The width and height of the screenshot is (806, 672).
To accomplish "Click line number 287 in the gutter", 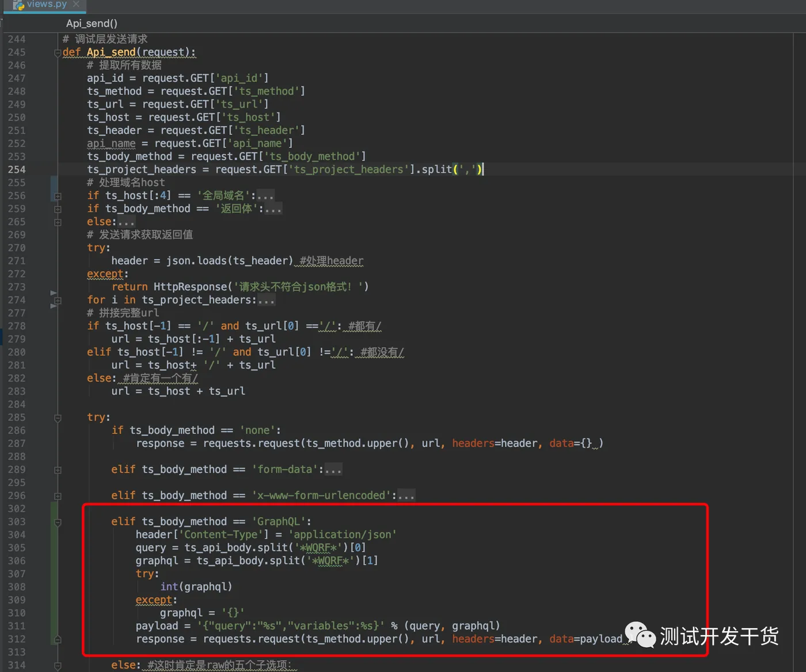I will (x=17, y=443).
